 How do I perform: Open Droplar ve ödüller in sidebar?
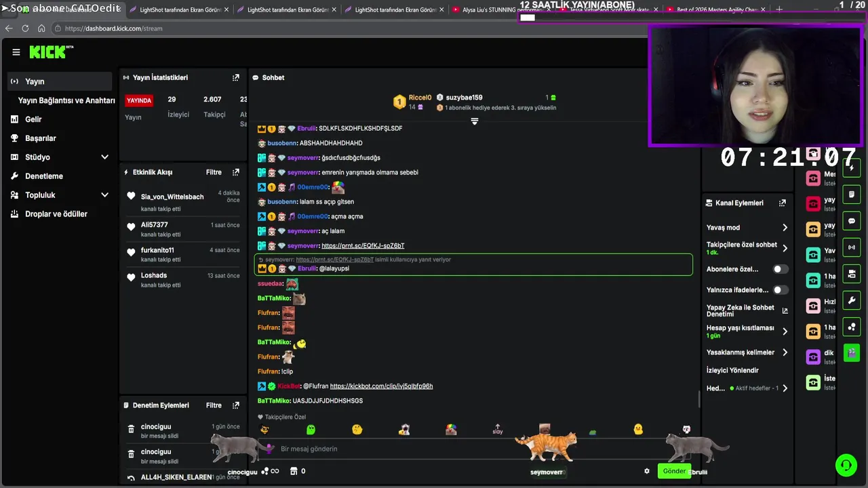pyautogui.click(x=56, y=214)
